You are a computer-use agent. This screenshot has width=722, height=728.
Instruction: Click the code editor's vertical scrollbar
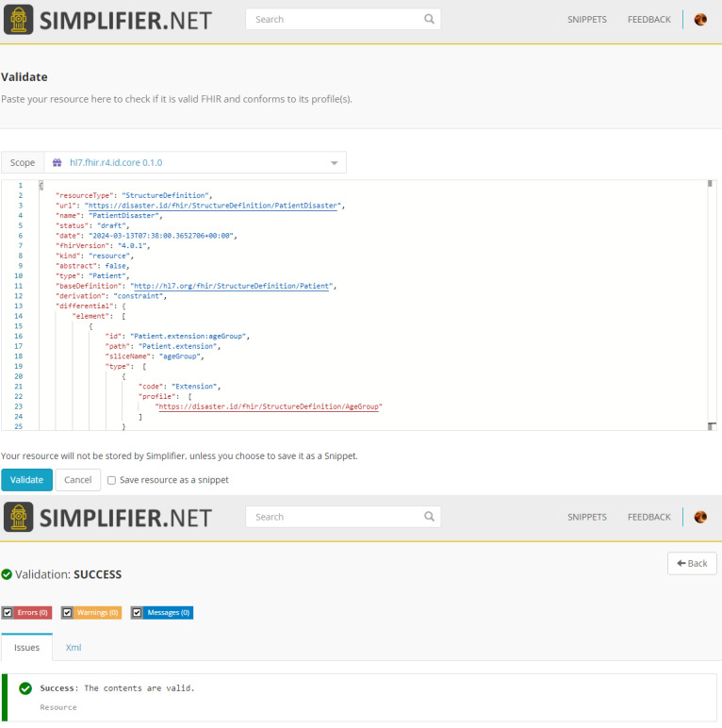(x=711, y=302)
